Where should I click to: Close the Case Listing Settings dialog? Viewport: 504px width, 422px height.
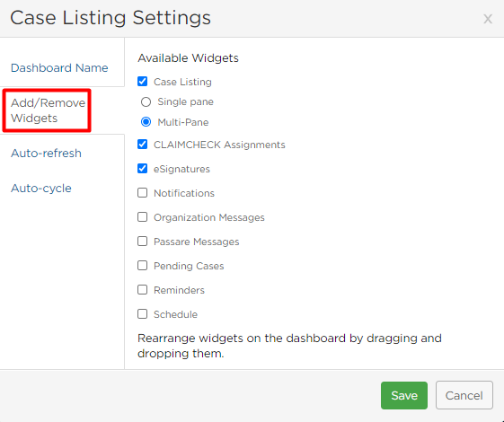488,19
